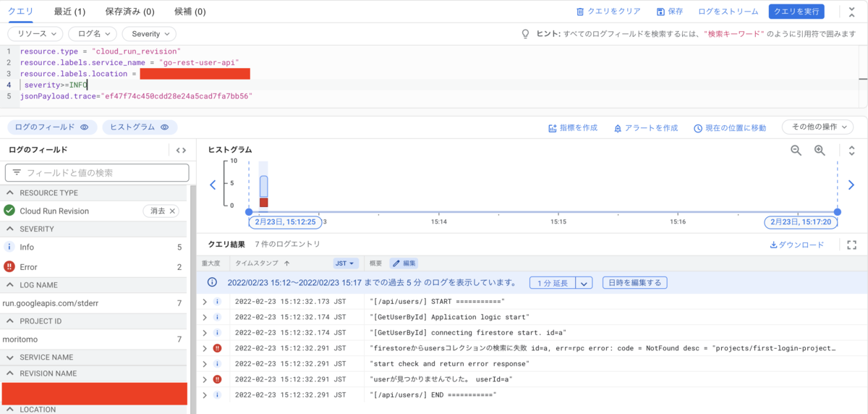Screen dimensions: 868x414
Task: Click the red error histogram bar
Action: pos(264,203)
